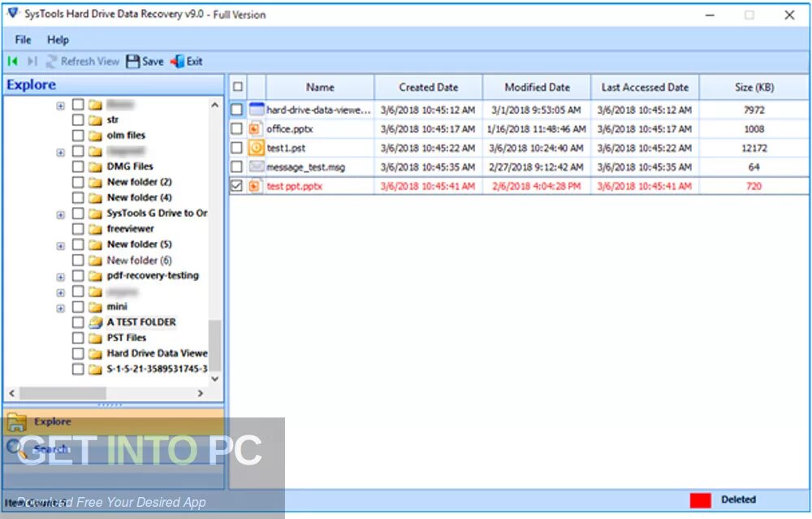Screen dimensions: 812x519
Task: Check the box for office.pptx
Action: point(236,128)
